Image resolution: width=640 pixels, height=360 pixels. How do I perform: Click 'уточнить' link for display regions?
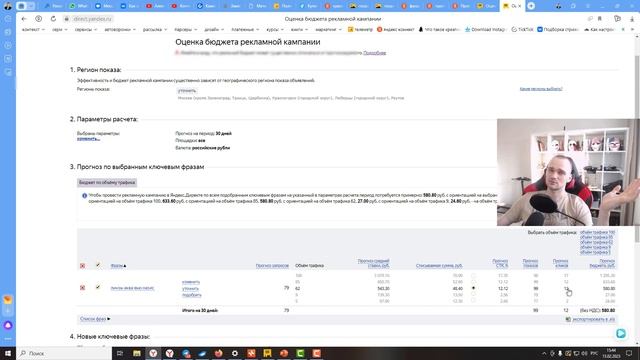[x=187, y=91]
